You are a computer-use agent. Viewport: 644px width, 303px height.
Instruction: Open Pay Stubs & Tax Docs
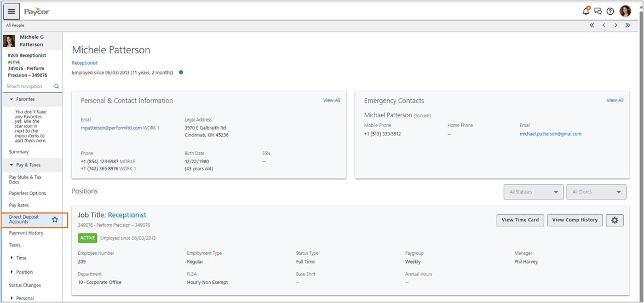[x=25, y=179]
